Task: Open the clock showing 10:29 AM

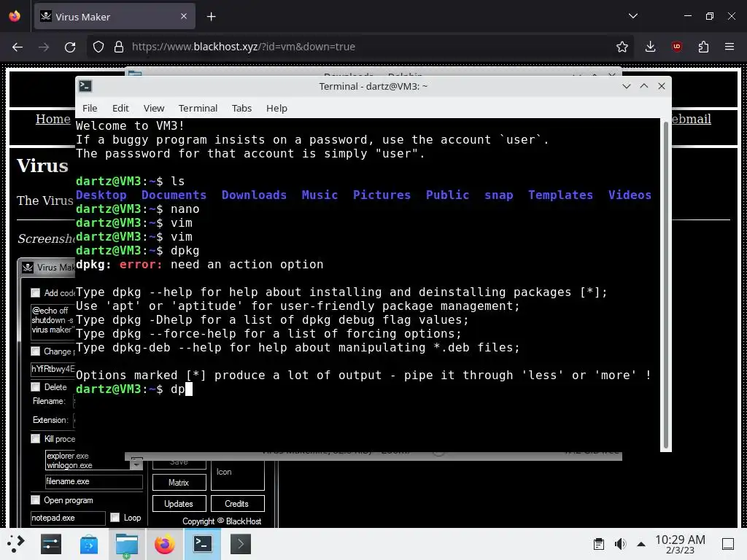Action: pos(680,544)
